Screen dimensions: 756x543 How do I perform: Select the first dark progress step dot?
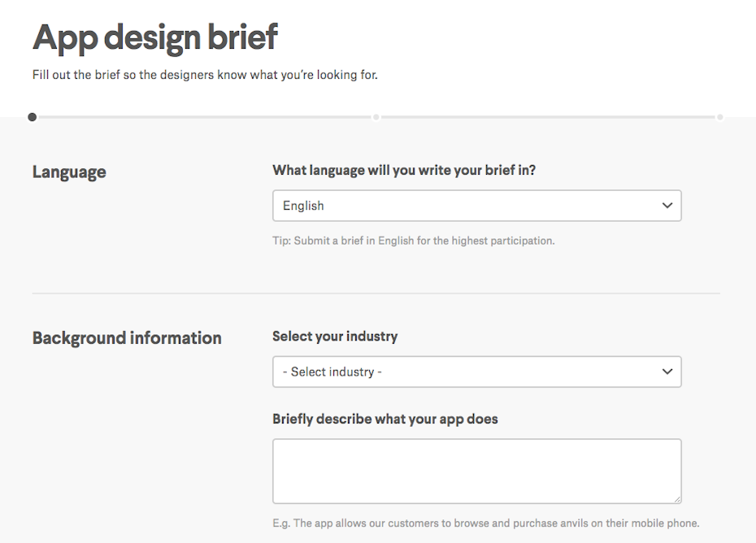[x=33, y=117]
